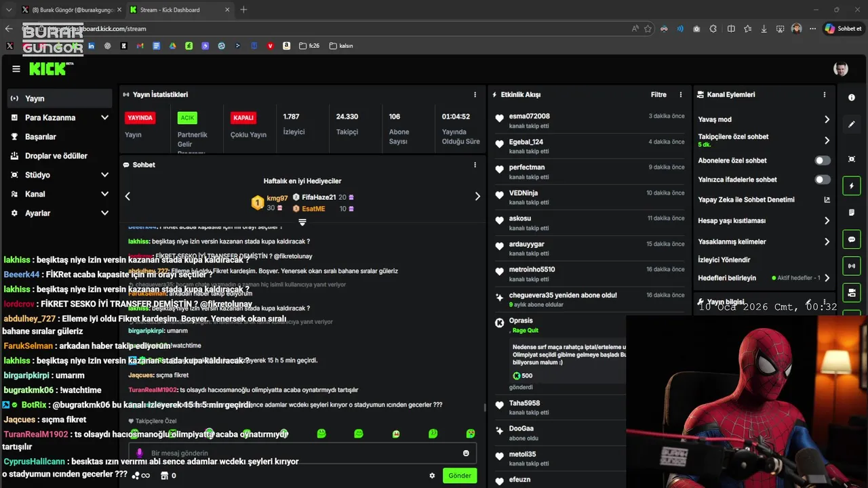Open browser downloads icon
Viewport: 868px width, 488px height.
(764, 28)
